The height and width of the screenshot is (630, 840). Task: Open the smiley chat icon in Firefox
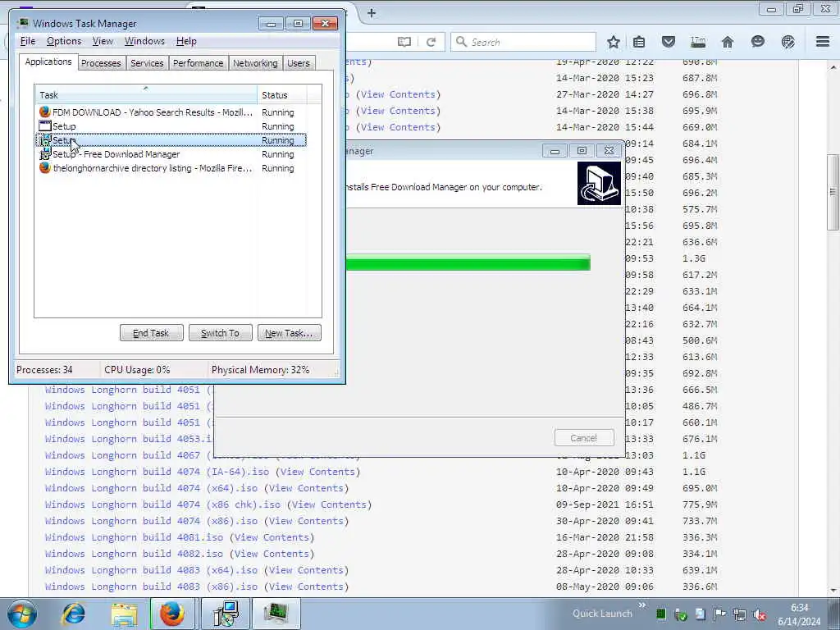[x=757, y=41]
